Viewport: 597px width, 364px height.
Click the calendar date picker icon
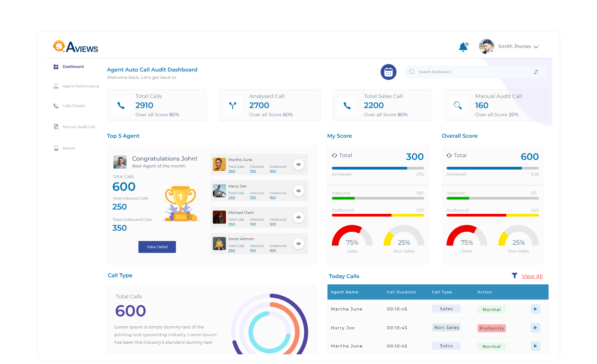388,72
